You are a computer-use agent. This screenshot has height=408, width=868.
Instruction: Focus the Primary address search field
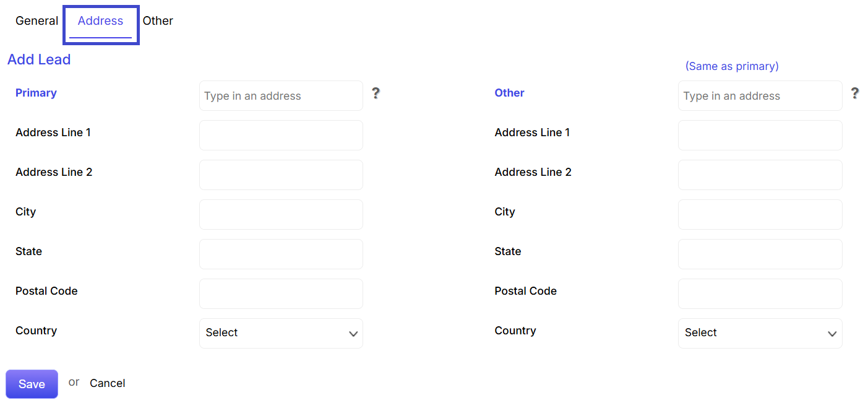[281, 96]
